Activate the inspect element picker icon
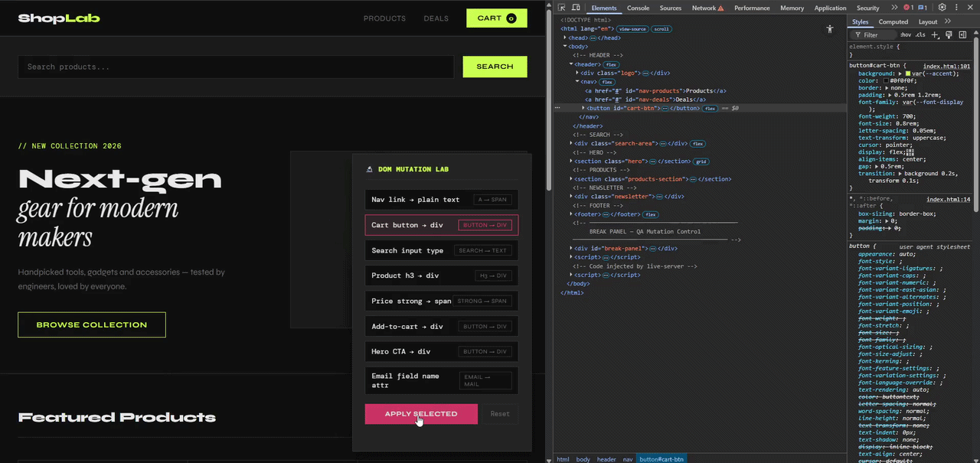Image resolution: width=980 pixels, height=463 pixels. tap(561, 8)
